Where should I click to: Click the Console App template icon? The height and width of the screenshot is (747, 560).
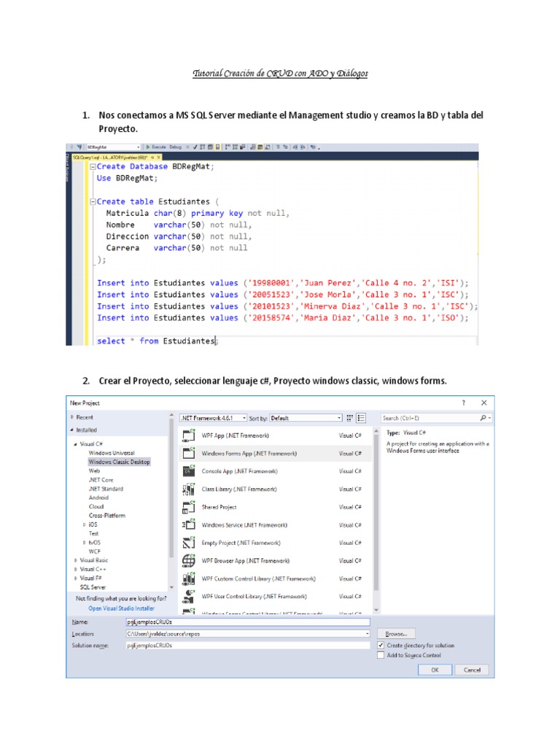click(x=189, y=471)
